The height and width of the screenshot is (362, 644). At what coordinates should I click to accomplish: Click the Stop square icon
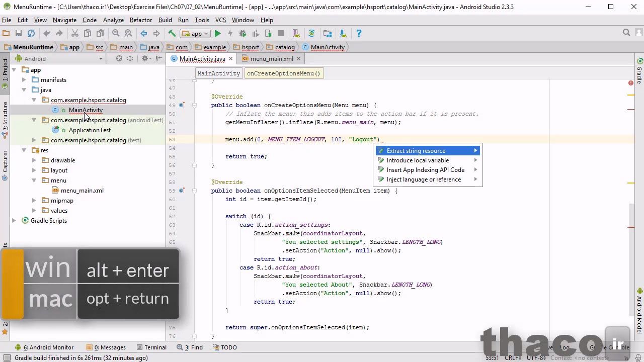pos(281,33)
